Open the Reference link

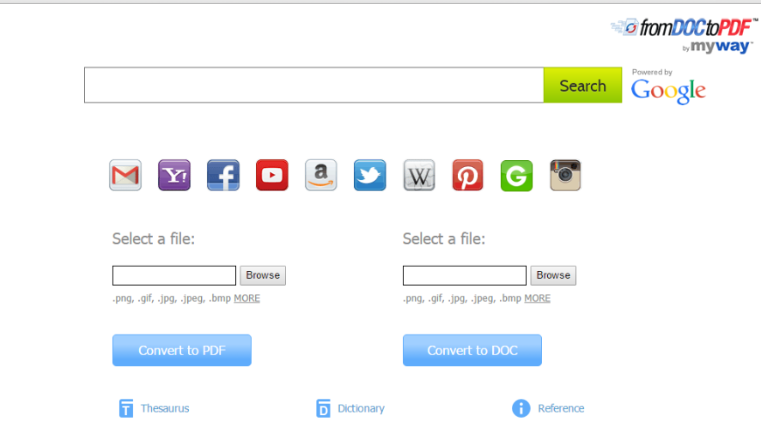(561, 409)
